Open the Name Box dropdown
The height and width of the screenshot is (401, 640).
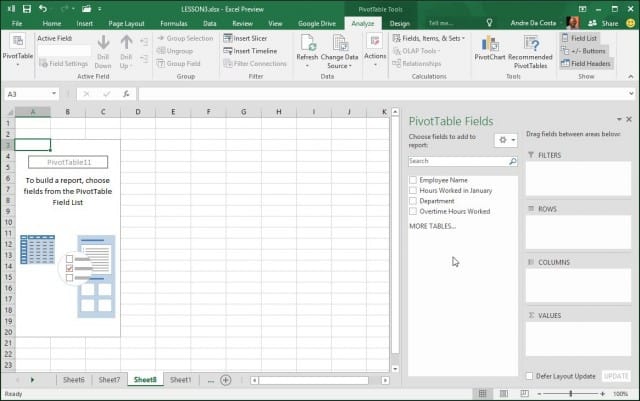click(53, 94)
